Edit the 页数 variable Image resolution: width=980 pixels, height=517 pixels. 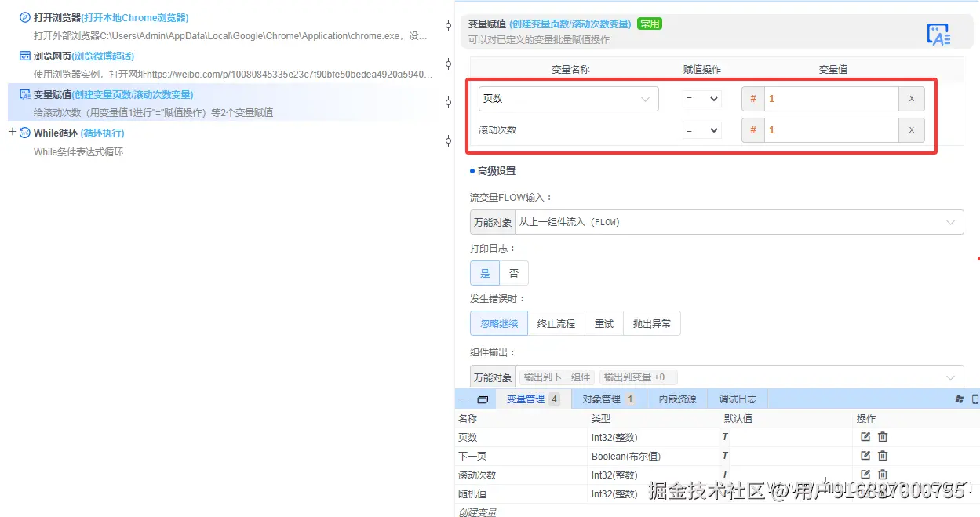[x=865, y=437]
